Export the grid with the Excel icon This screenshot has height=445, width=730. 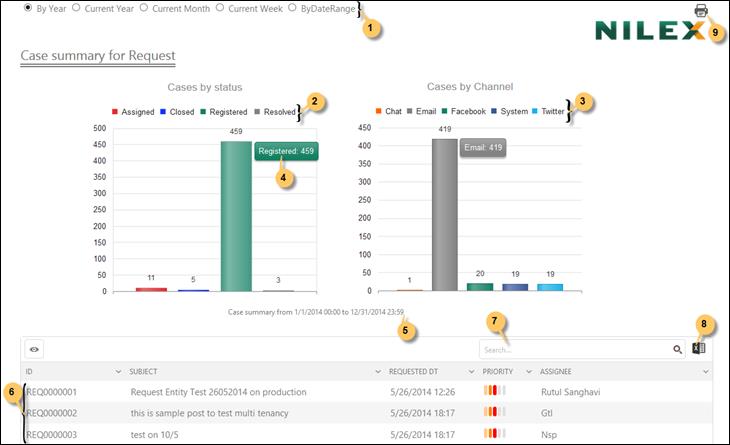699,349
